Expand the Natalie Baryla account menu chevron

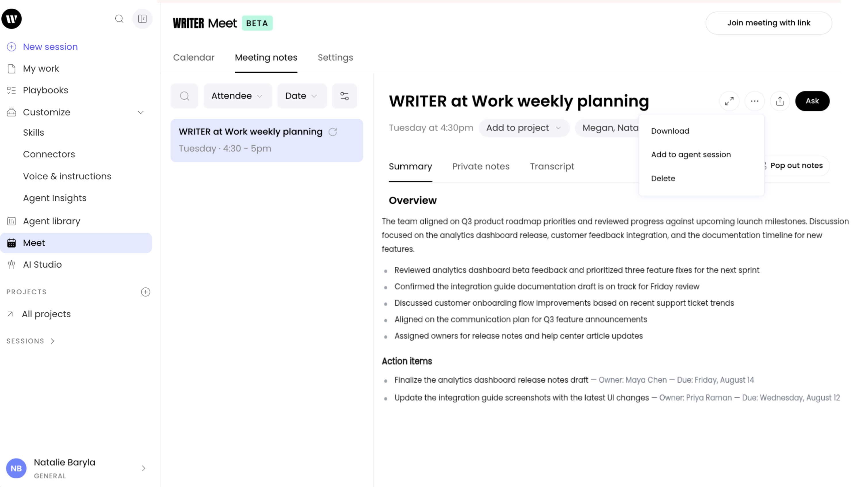[144, 469]
